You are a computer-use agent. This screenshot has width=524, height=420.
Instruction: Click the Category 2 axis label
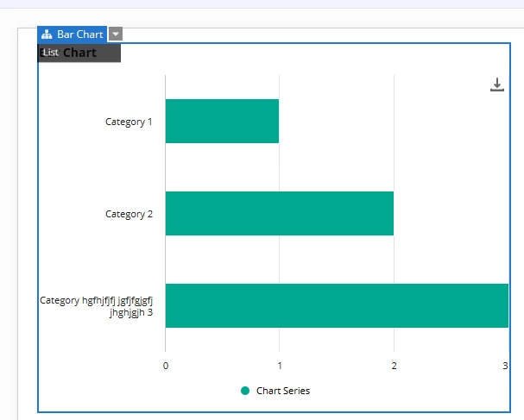(x=129, y=214)
